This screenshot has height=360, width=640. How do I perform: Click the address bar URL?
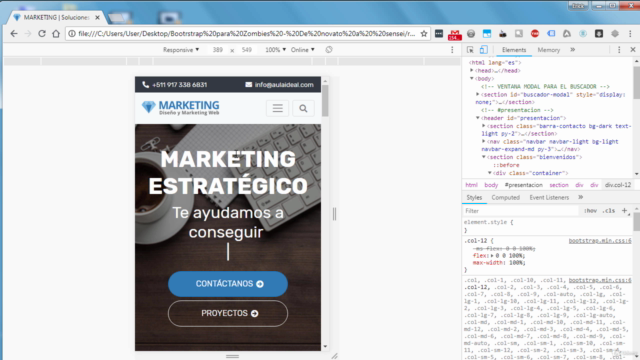click(x=247, y=34)
